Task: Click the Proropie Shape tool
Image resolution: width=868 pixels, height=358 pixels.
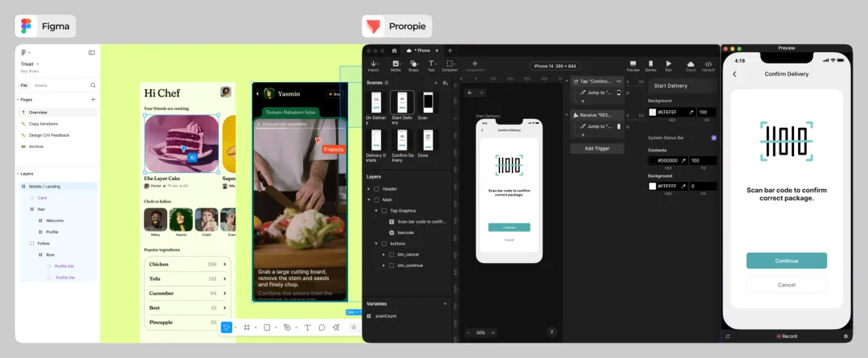Action: click(414, 66)
